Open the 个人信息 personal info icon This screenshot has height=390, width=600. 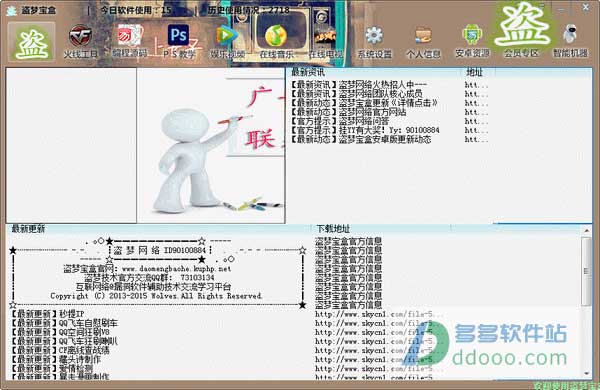(423, 42)
